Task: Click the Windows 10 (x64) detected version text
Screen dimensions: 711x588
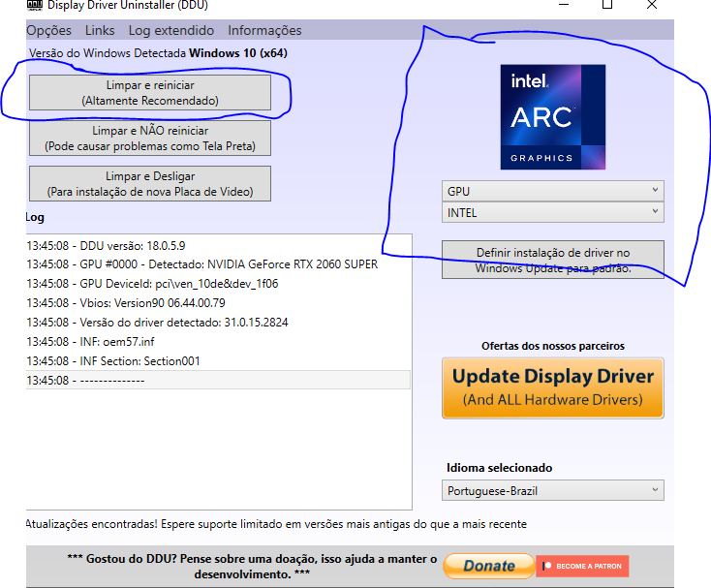Action: pyautogui.click(x=238, y=53)
